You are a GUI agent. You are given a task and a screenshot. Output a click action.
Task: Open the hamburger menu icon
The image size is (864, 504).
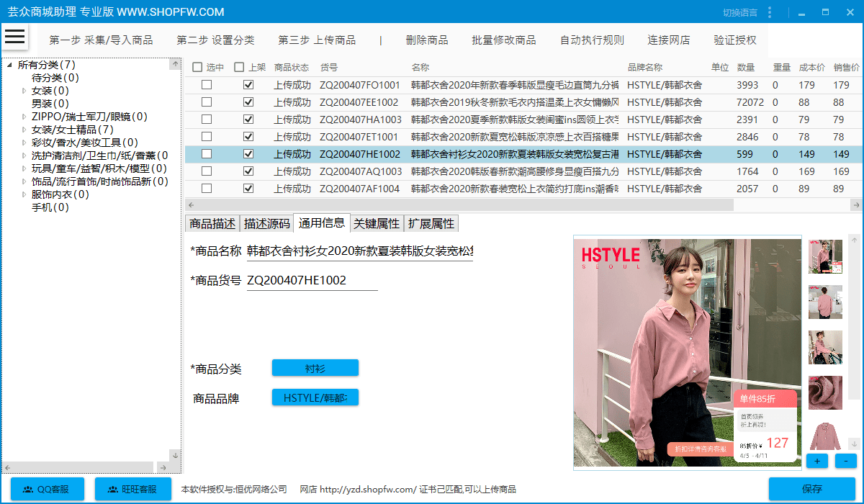click(x=15, y=36)
